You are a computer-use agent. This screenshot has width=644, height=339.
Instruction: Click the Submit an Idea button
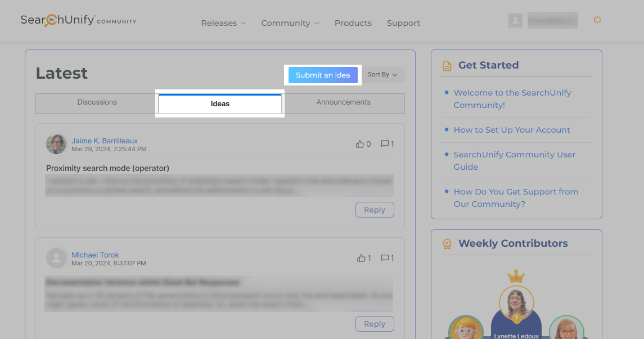click(x=323, y=75)
